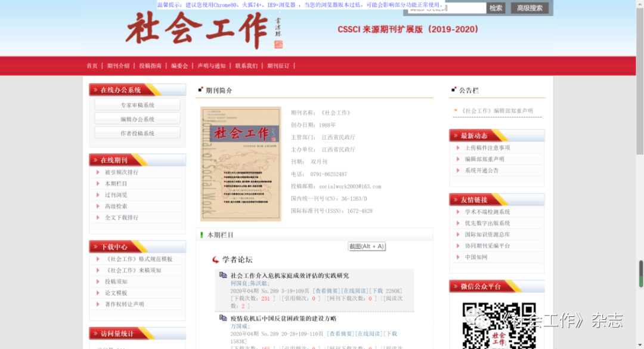Screen dimensions: 644x349
Task: Open 编委会 in the navigation bar
Action: point(179,66)
